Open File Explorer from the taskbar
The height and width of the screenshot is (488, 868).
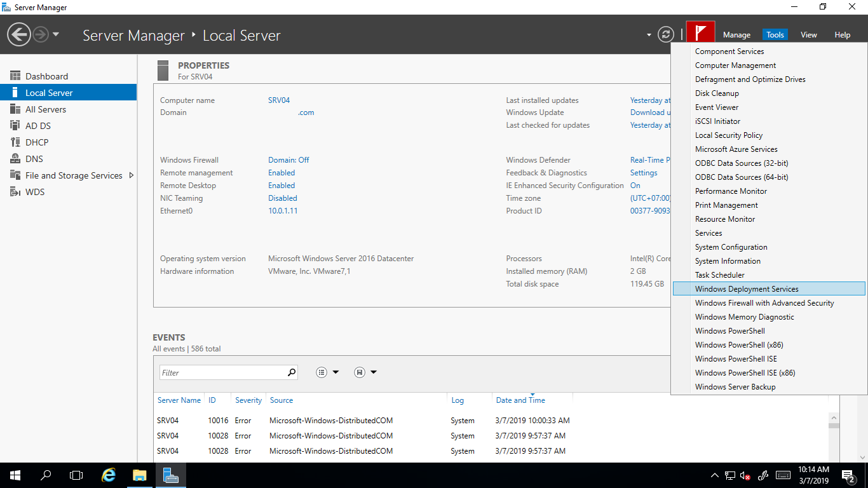[x=139, y=475]
